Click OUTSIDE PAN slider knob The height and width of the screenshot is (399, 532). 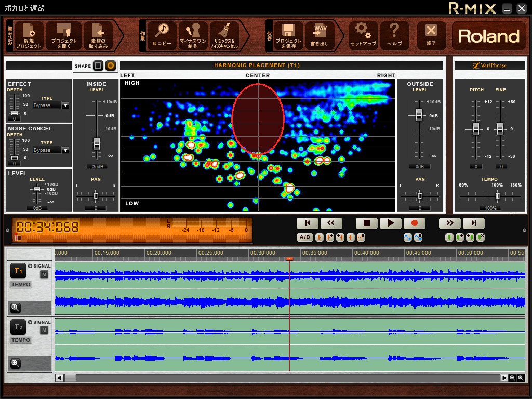420,196
